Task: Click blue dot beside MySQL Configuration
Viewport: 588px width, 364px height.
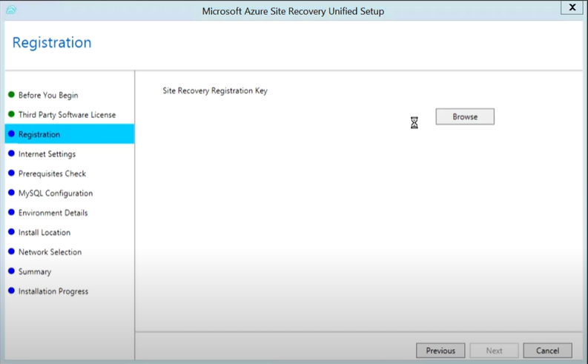Action: click(x=11, y=192)
